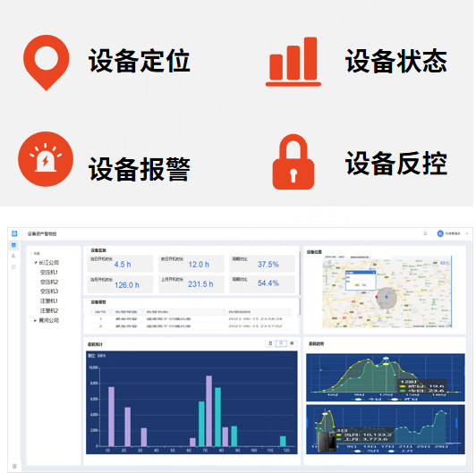Open the user account dropdown arrow

pyautogui.click(x=467, y=233)
